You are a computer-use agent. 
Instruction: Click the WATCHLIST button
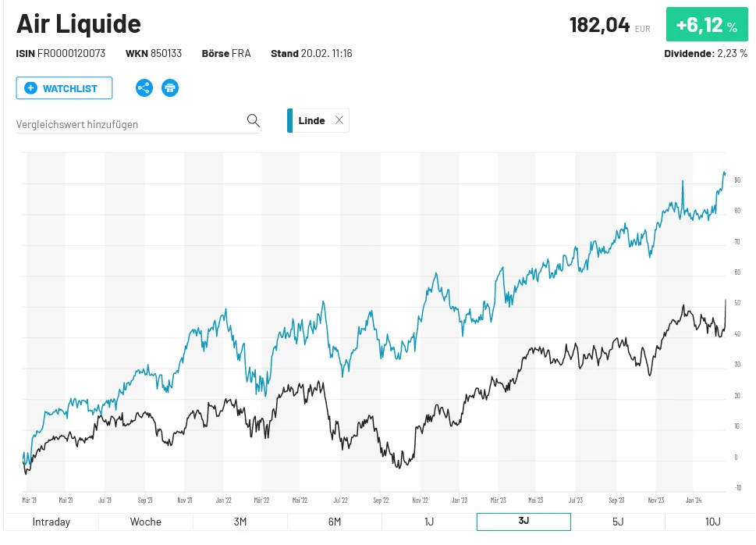(x=64, y=87)
